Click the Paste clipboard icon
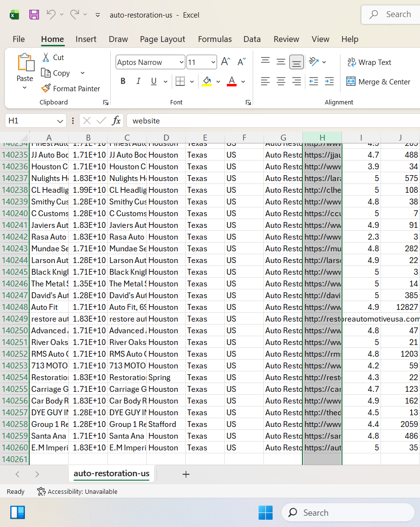 25,62
